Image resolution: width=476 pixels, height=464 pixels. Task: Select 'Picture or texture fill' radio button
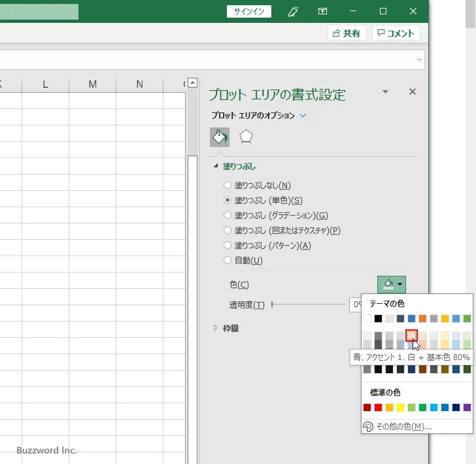point(228,230)
